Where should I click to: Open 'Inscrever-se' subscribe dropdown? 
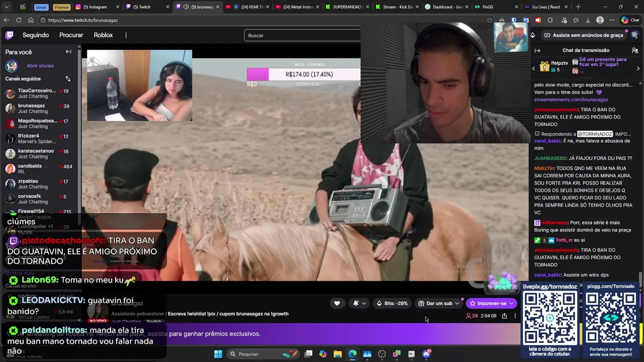pyautogui.click(x=491, y=303)
